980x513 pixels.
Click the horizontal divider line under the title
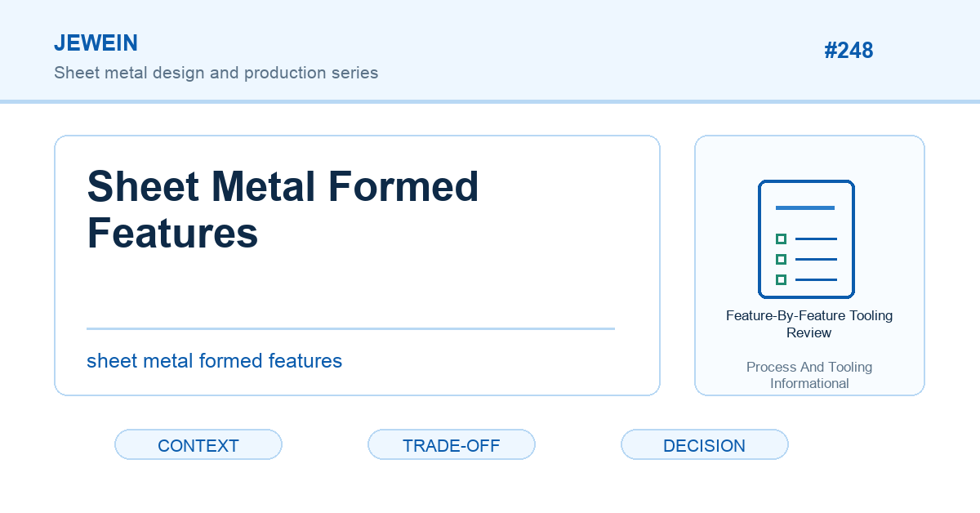click(350, 328)
